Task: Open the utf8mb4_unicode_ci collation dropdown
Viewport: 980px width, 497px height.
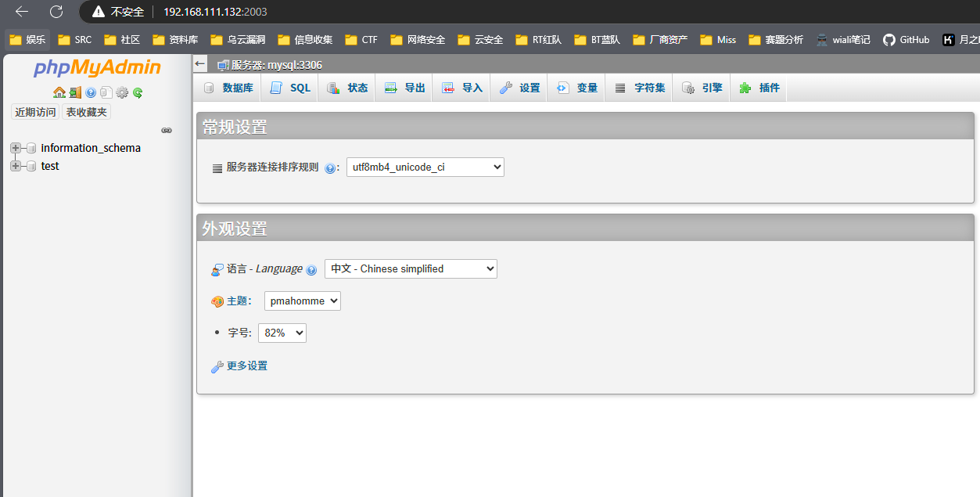Action: tap(425, 167)
